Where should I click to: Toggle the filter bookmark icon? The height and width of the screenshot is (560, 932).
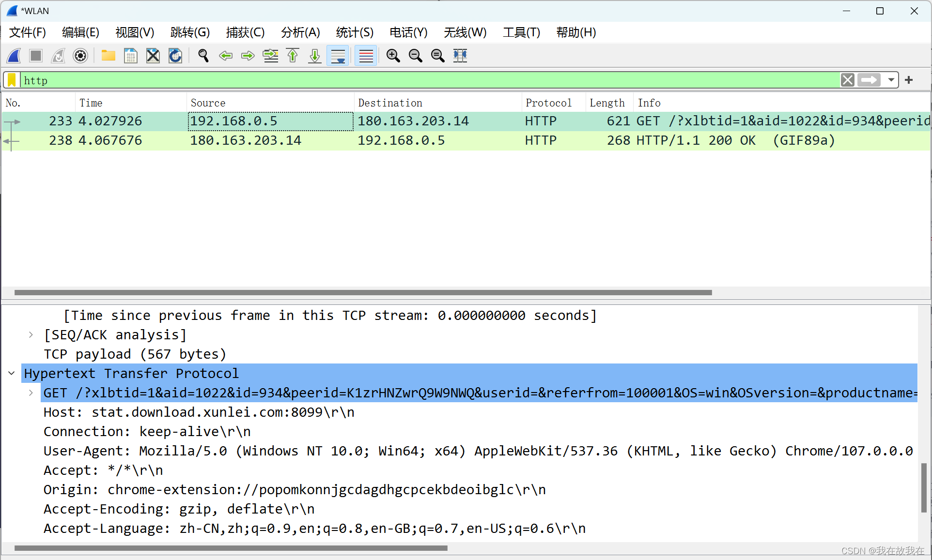11,80
